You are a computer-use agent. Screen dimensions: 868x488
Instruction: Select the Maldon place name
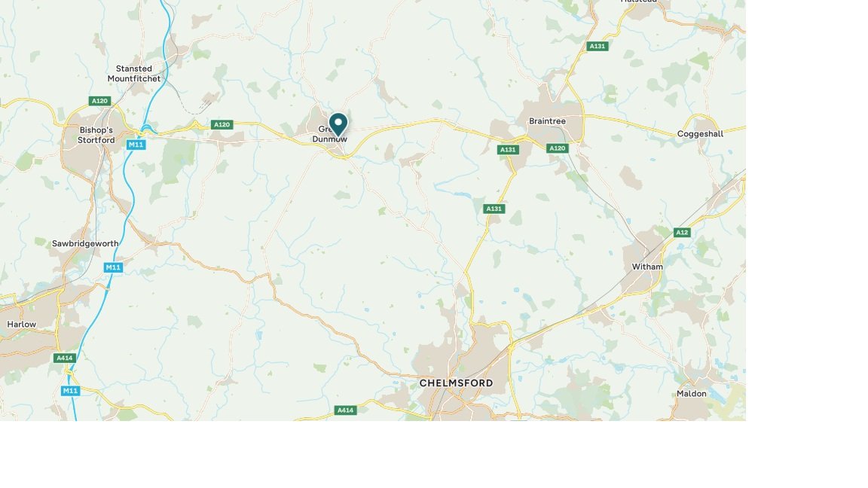pyautogui.click(x=692, y=393)
